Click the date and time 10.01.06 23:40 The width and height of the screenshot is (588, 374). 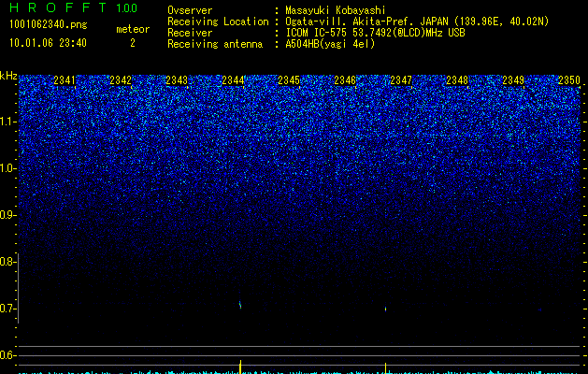coord(48,43)
